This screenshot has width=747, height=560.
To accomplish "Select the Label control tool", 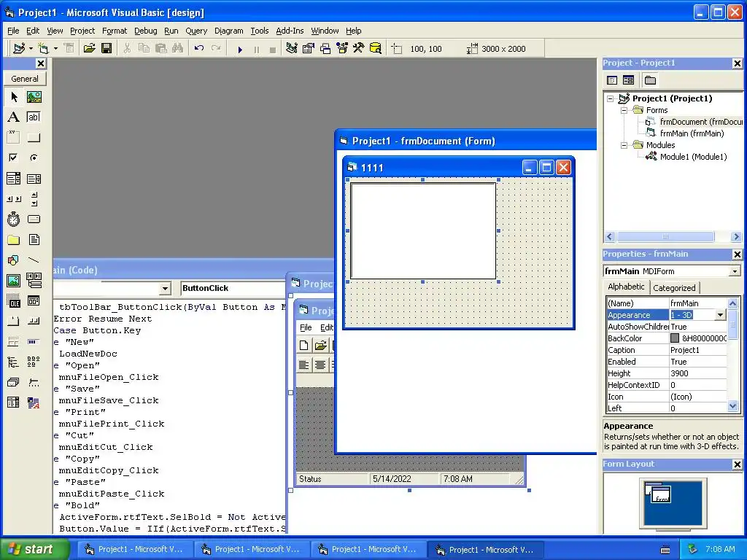I will coord(14,117).
